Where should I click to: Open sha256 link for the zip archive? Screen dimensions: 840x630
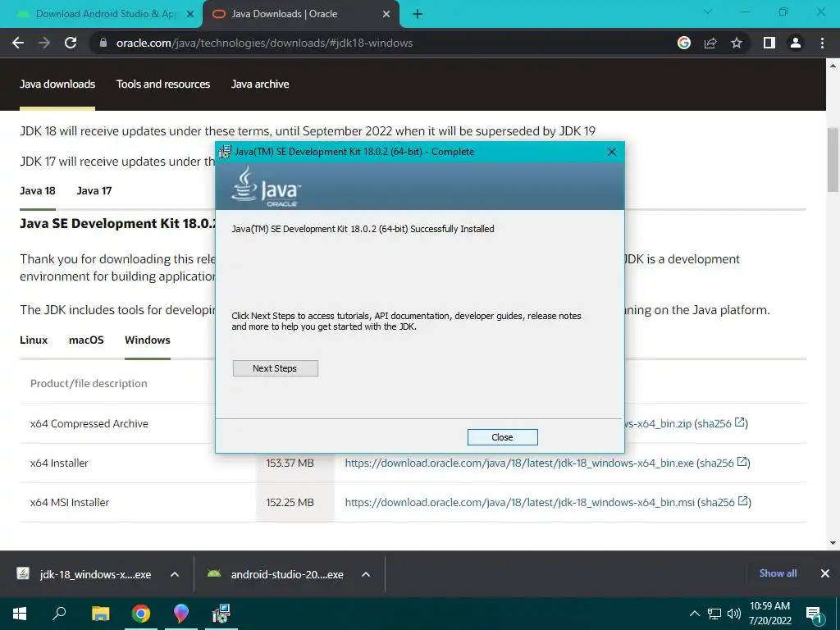[x=720, y=423]
